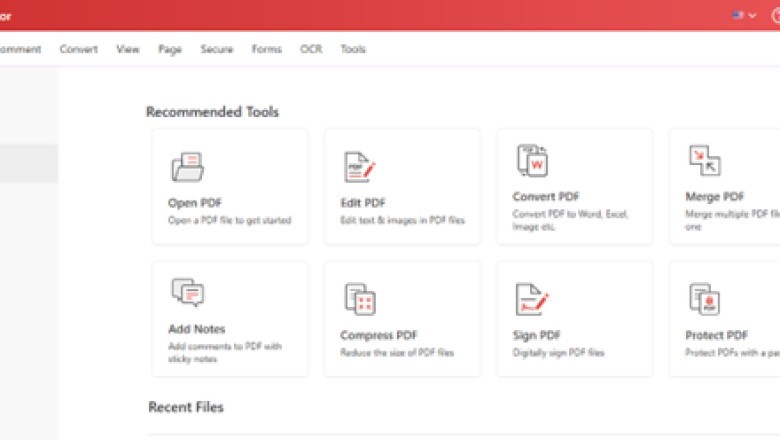
Task: Select the highlighted left sidebar item
Action: click(x=29, y=164)
